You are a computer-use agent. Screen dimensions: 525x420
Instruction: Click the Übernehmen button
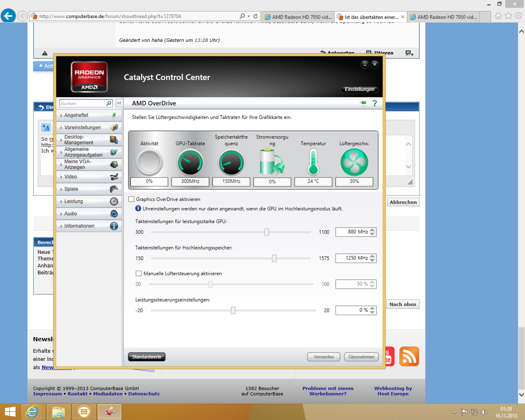coord(361,357)
